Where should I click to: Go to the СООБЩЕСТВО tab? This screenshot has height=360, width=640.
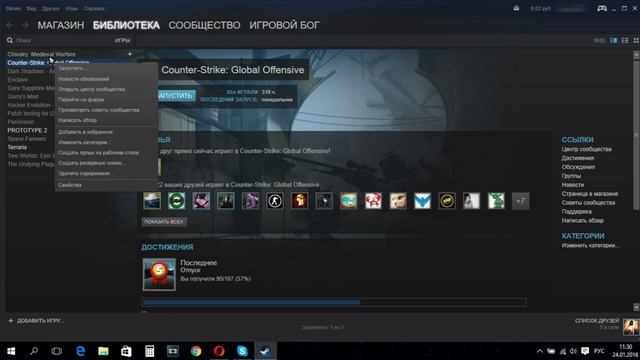coord(204,25)
